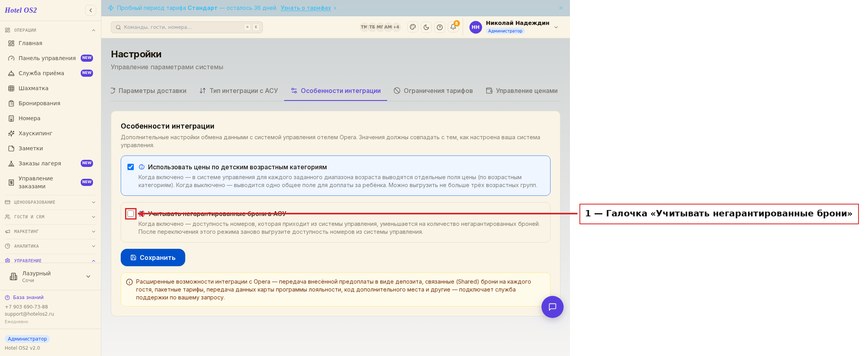868x356 pixels.
Task: Click the +4 more users chip
Action: point(396,27)
